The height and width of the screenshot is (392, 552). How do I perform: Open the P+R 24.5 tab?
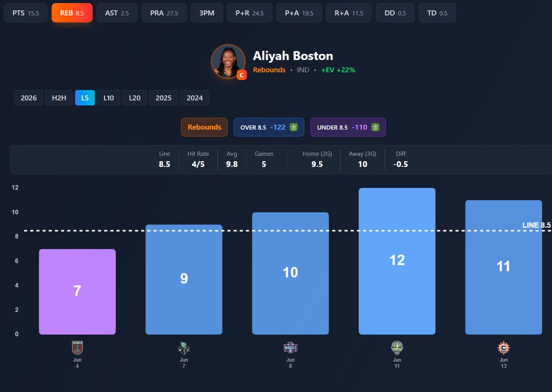[x=249, y=13]
